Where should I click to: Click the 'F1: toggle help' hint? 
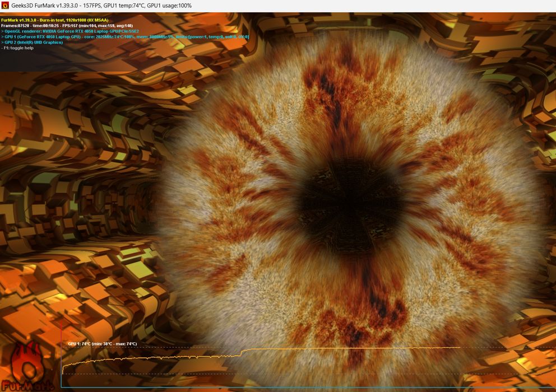[x=17, y=48]
